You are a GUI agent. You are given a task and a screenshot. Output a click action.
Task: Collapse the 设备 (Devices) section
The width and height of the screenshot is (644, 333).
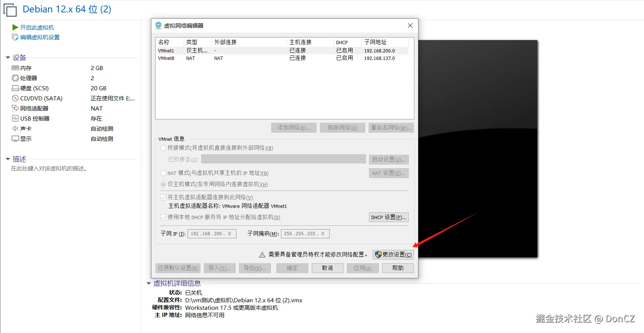pyautogui.click(x=8, y=58)
